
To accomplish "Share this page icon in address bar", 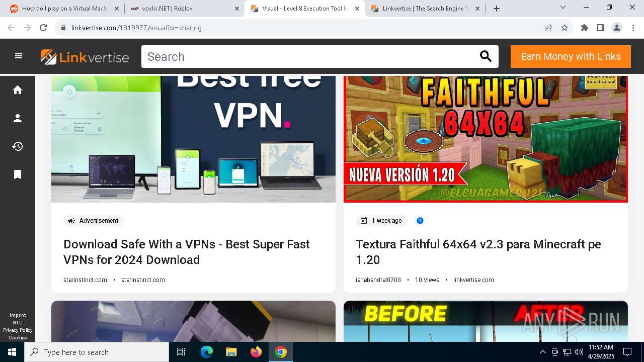I will click(x=548, y=28).
